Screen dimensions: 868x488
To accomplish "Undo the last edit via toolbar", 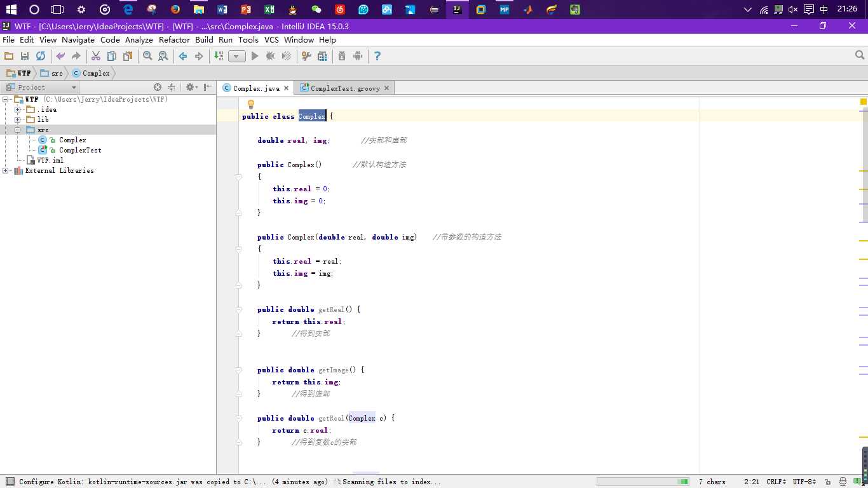I will (60, 56).
